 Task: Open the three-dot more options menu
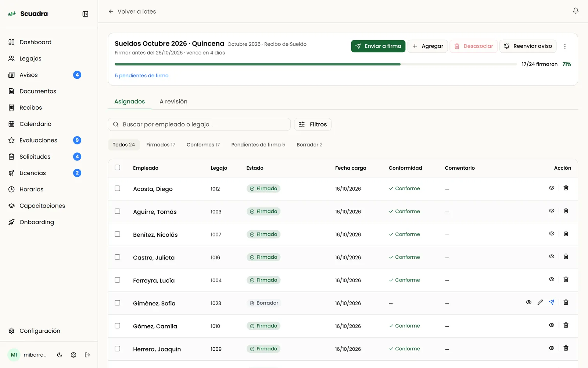565,46
